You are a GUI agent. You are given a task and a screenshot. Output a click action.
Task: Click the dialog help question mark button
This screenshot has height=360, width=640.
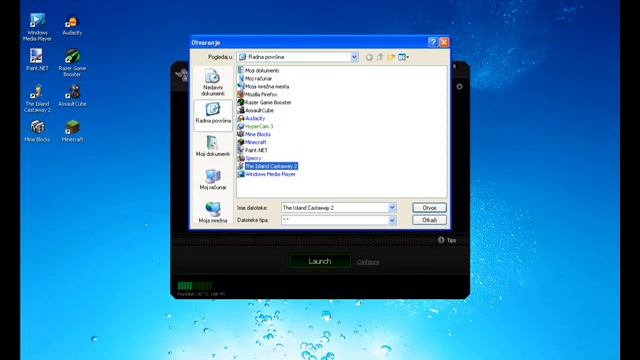click(x=433, y=42)
